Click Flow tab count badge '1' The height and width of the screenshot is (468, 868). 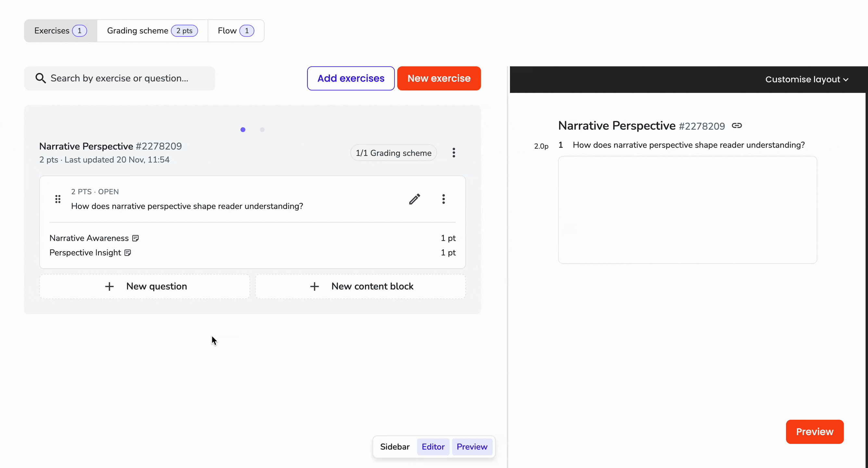247,31
